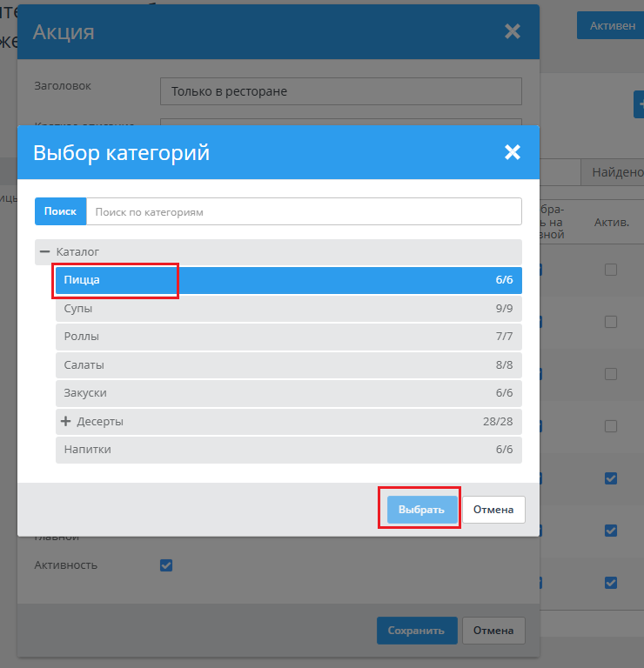Cancel the category selection dialog
This screenshot has height=668, width=644.
coord(493,510)
